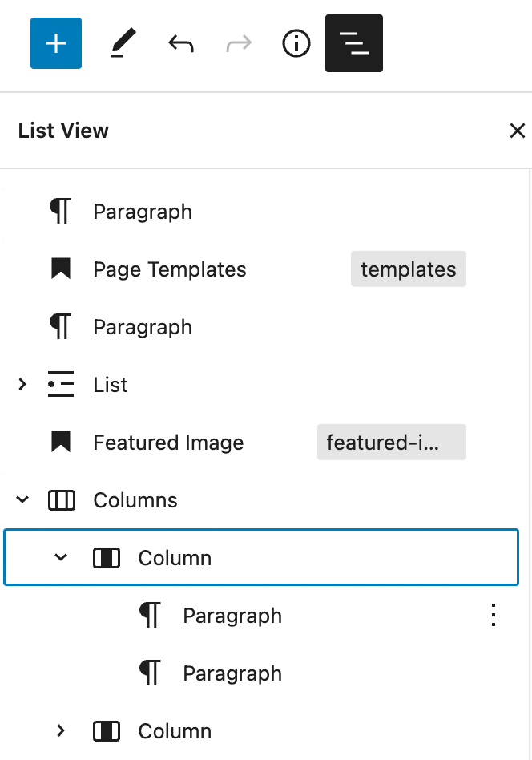
Task: Click the Redo arrow
Action: [x=238, y=43]
